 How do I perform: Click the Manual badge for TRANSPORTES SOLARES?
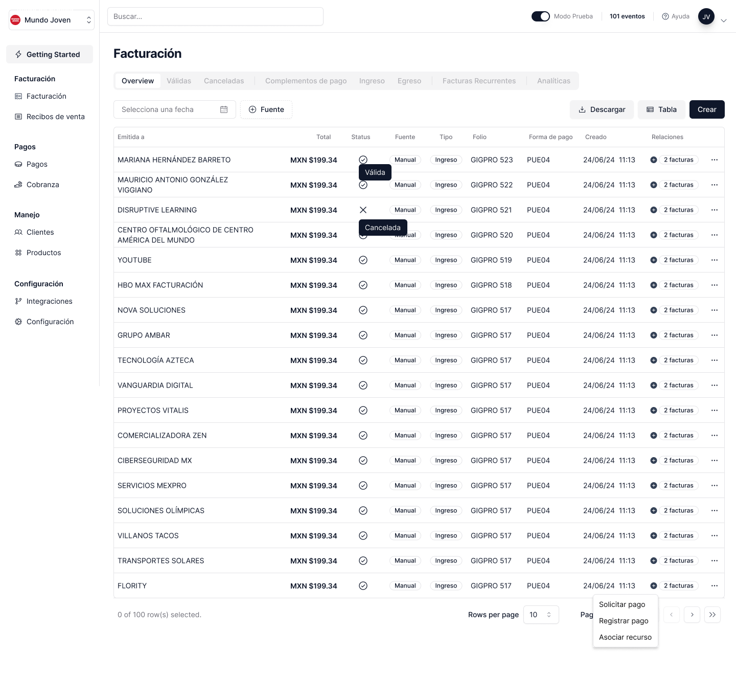pos(405,561)
